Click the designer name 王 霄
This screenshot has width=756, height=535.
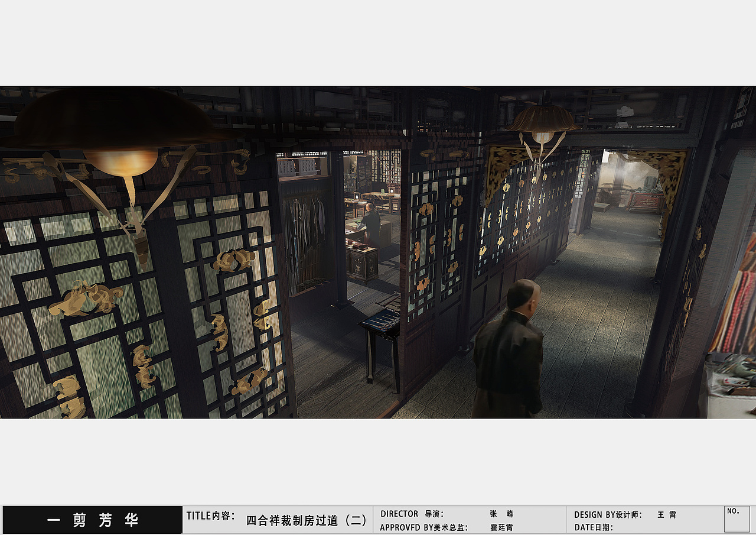(667, 515)
